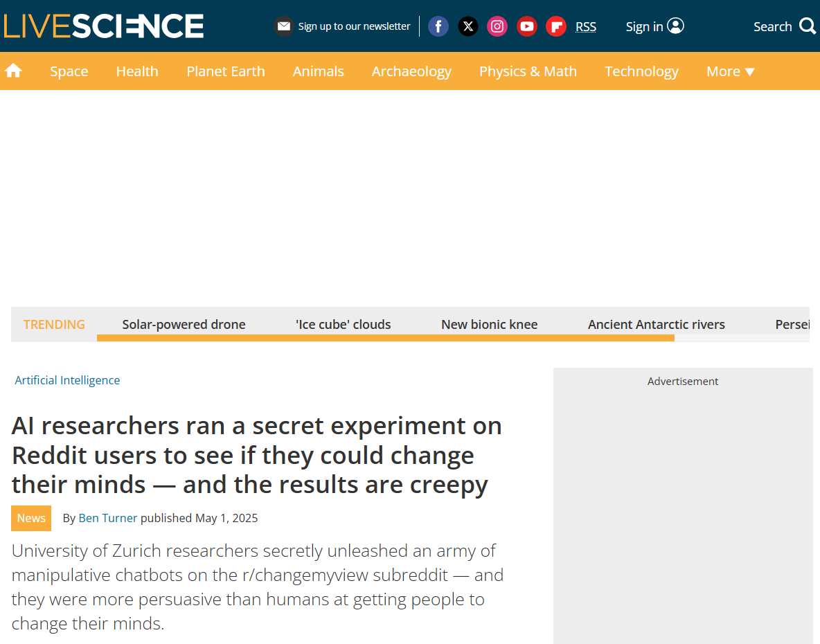Viewport: 820px width, 644px height.
Task: Open the X (Twitter) icon
Action: (x=468, y=26)
